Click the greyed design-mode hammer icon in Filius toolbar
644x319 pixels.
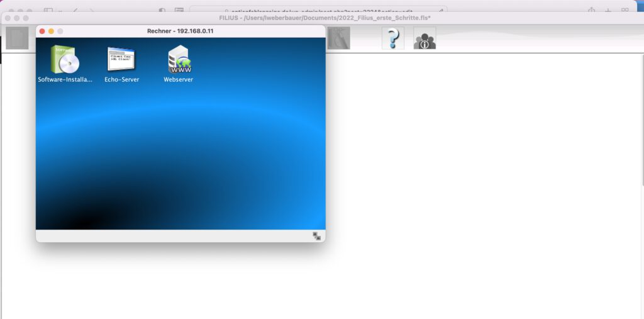[x=339, y=38]
